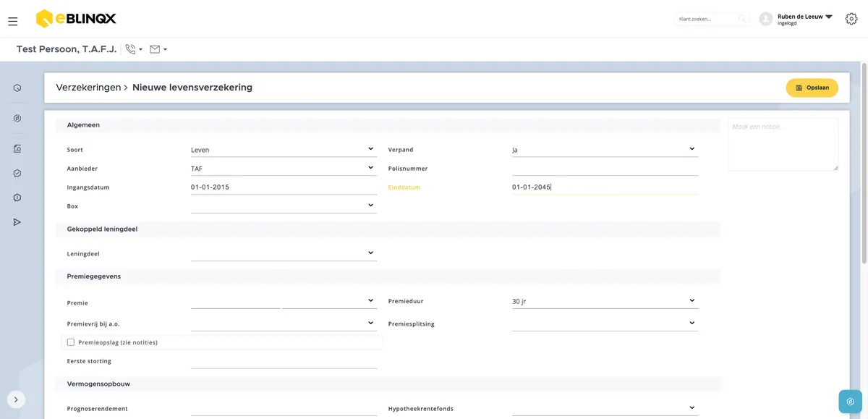The height and width of the screenshot is (419, 868).
Task: Click the eBlinqx logo
Action: point(76,19)
